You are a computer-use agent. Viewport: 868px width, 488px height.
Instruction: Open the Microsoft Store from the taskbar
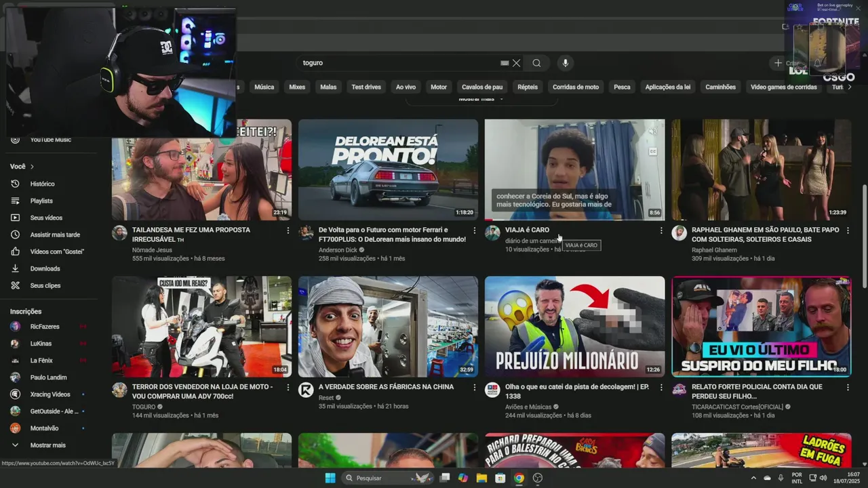click(x=500, y=478)
